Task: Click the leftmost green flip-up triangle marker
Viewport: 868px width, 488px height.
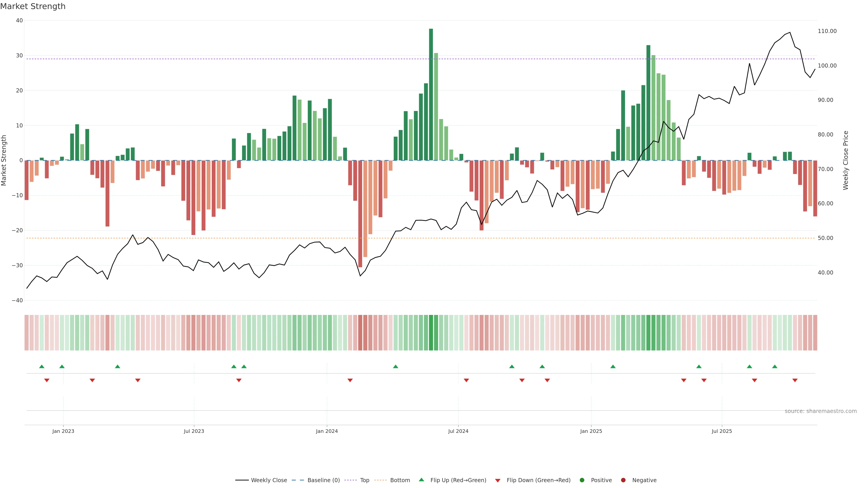Action: point(42,366)
